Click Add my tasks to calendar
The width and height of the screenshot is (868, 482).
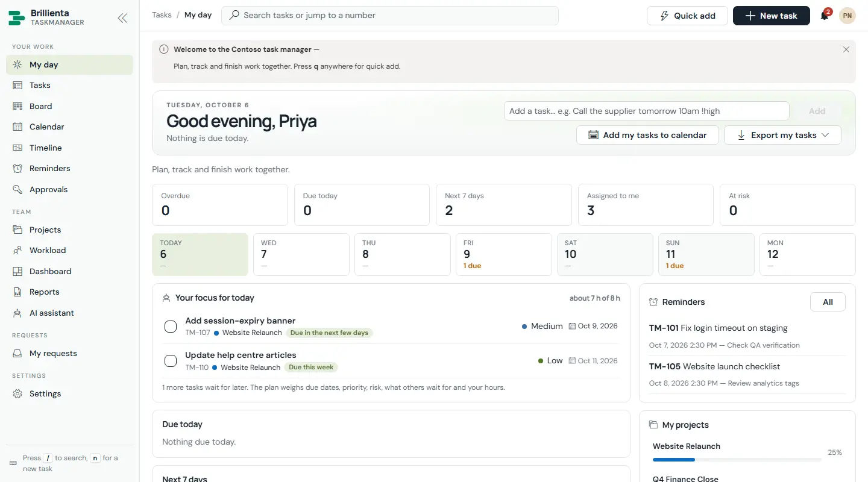tap(647, 135)
